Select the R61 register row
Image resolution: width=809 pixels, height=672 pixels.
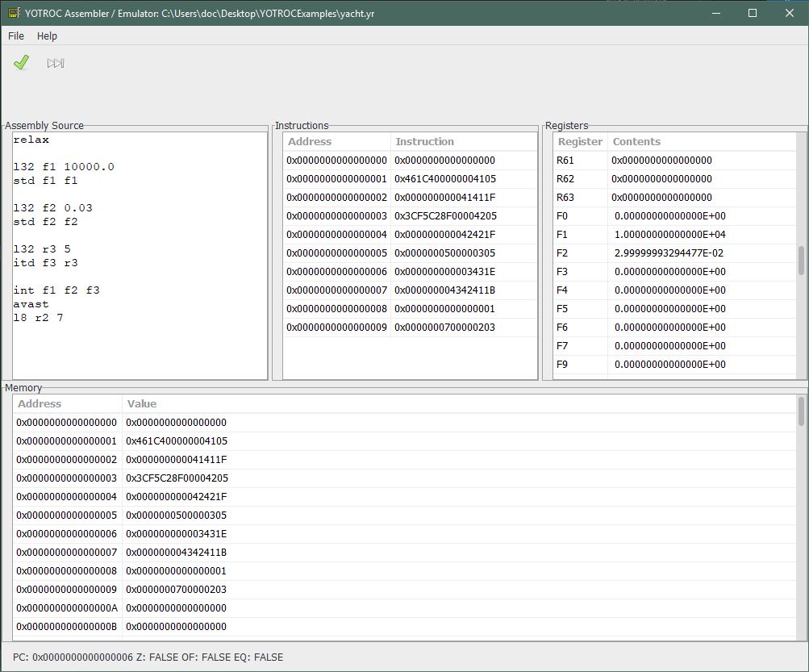(674, 160)
